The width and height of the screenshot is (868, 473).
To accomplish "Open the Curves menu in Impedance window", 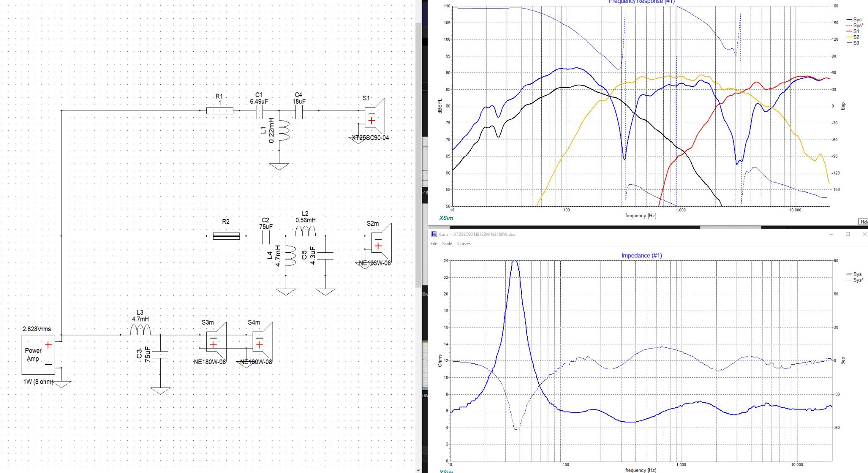I will (x=464, y=243).
